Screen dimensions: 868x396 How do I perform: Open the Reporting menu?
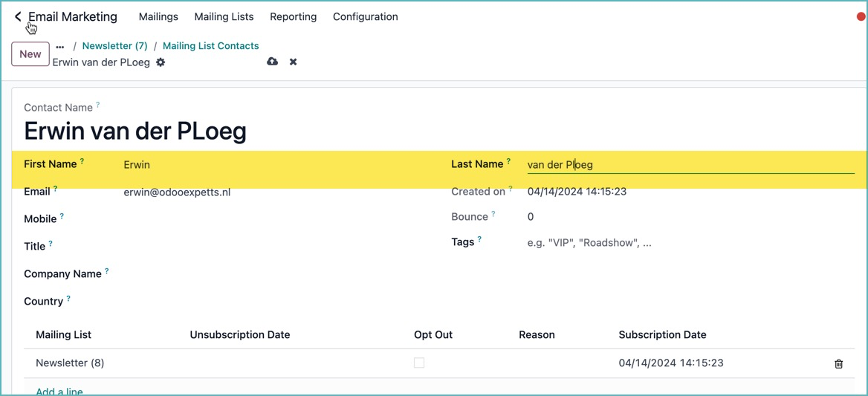(x=293, y=16)
